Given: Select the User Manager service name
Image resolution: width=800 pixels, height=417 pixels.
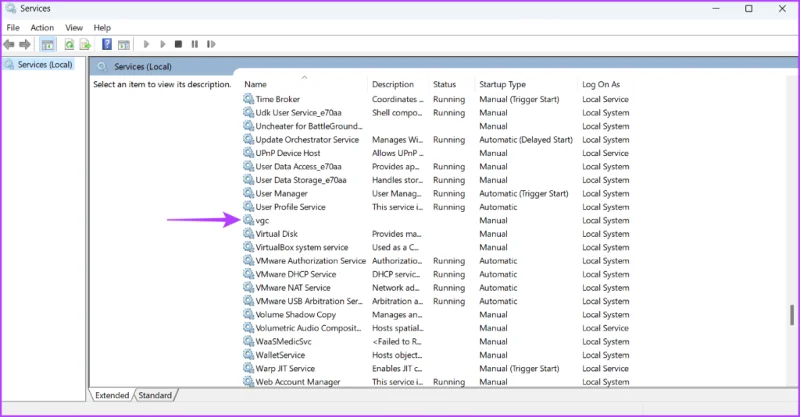Looking at the screenshot, I should (282, 193).
